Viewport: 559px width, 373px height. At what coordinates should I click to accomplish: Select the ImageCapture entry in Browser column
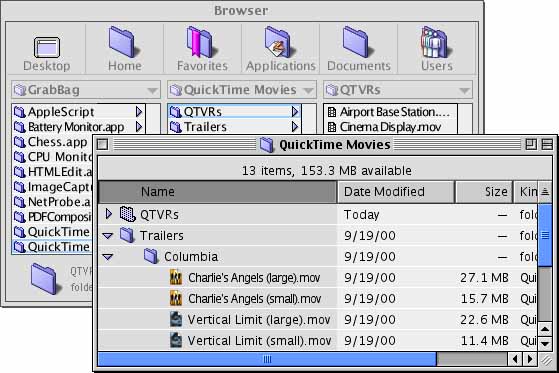tap(52, 187)
